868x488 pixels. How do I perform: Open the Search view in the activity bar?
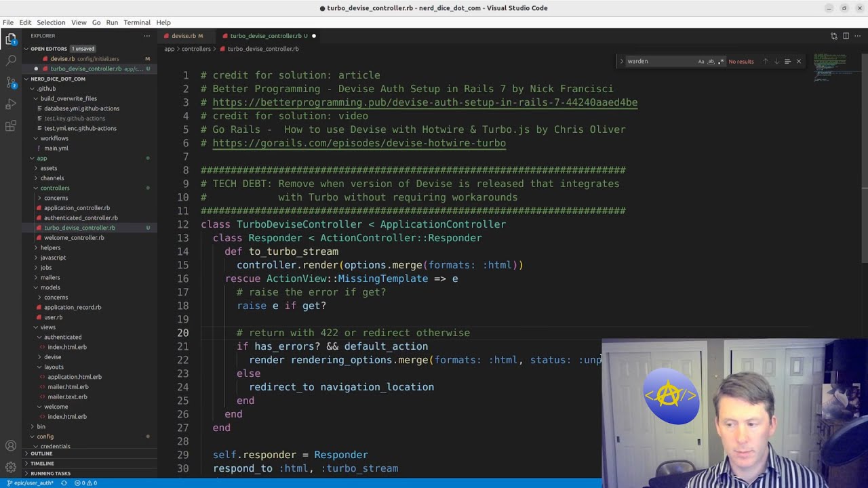click(11, 60)
